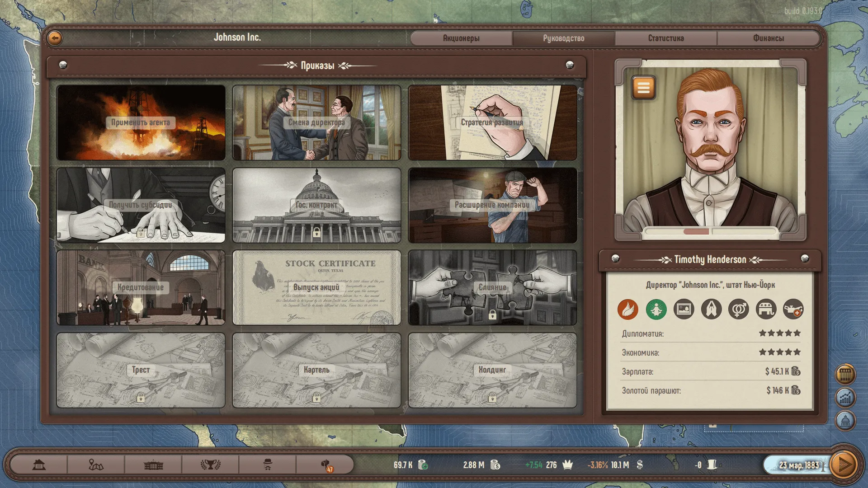Click the Дипломатия five-star rating

coord(780,333)
